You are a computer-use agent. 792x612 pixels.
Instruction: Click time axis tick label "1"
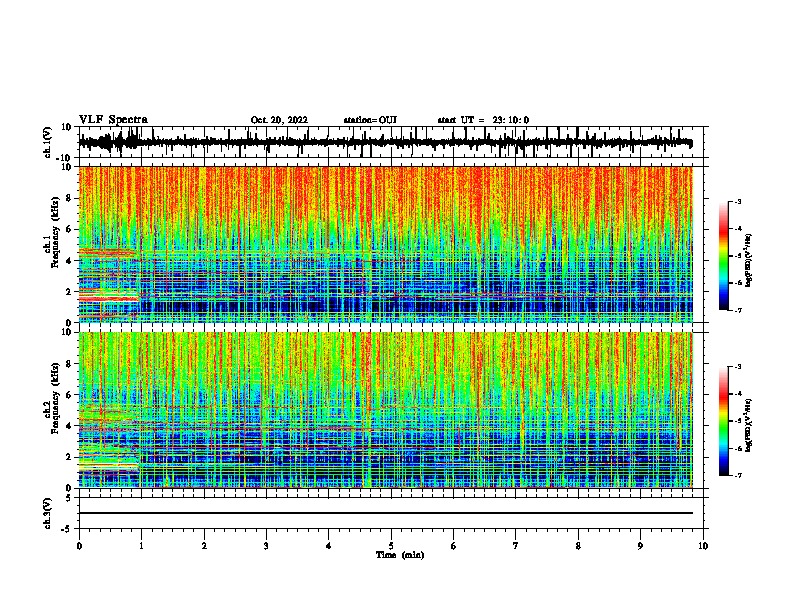[141, 546]
